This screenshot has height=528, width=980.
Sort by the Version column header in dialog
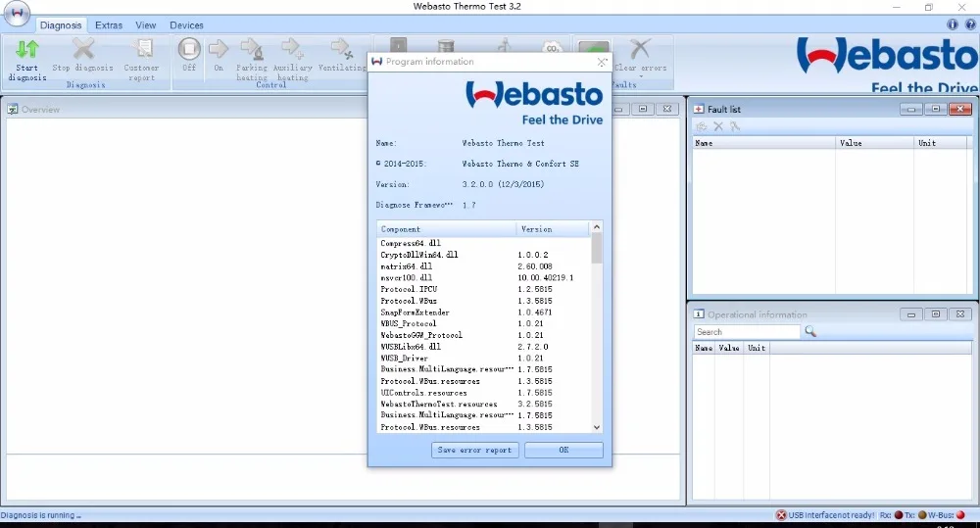tap(553, 229)
